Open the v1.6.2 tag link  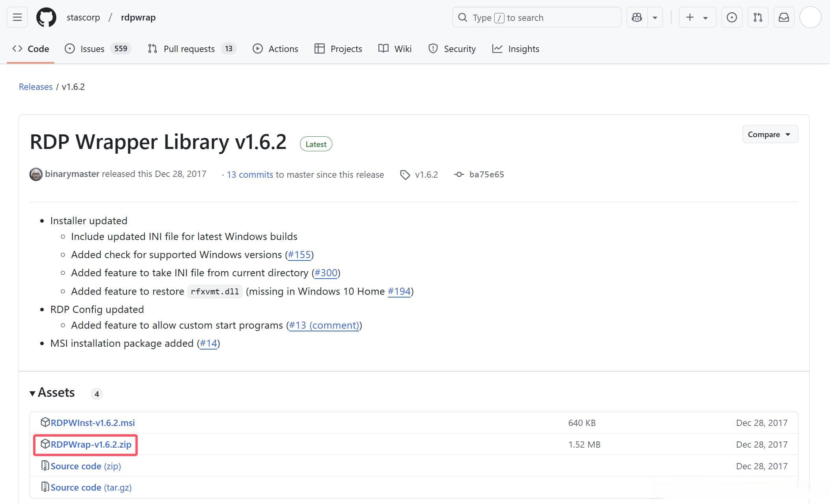coord(426,175)
